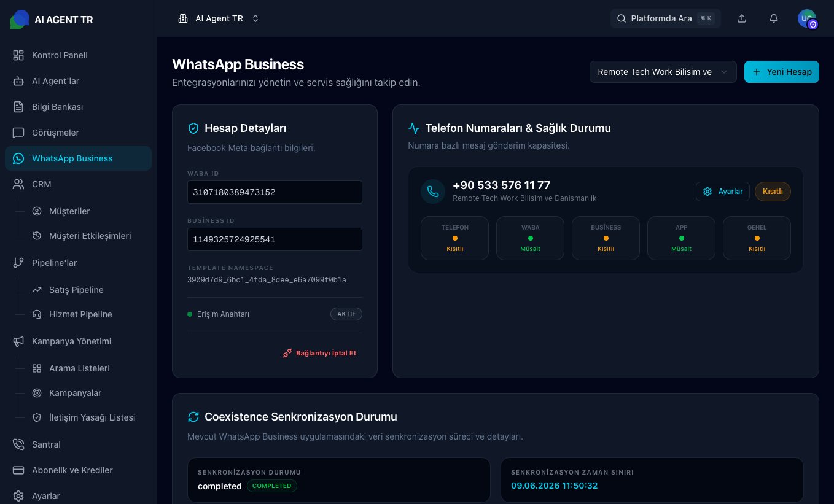
Task: Open Kampanyalar menu item
Action: (87, 393)
